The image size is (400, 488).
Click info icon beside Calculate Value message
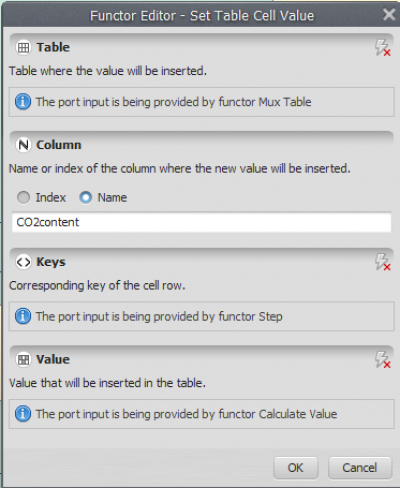[23, 414]
